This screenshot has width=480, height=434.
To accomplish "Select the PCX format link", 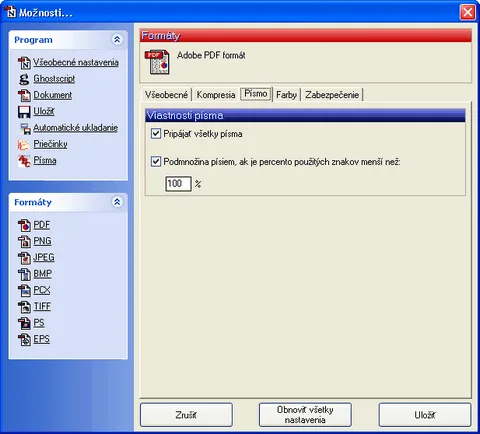I will pos(42,290).
